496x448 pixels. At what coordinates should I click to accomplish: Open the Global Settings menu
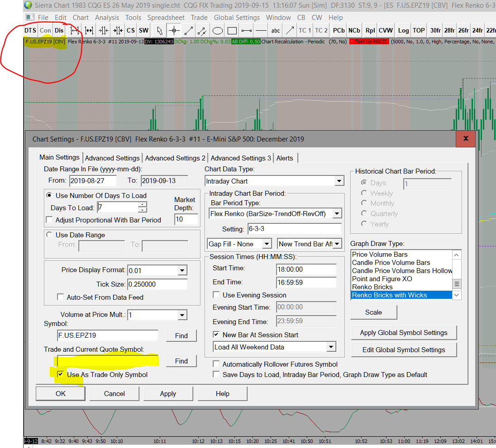coord(237,18)
